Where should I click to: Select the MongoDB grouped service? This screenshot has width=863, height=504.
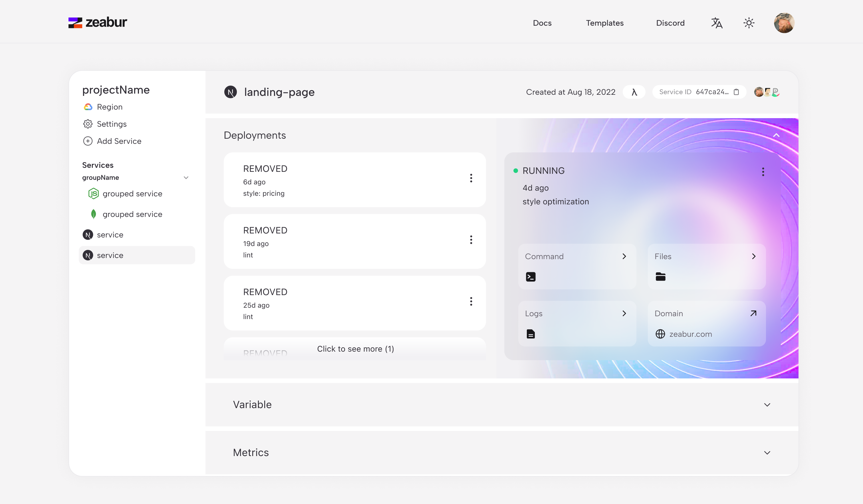pos(125,214)
